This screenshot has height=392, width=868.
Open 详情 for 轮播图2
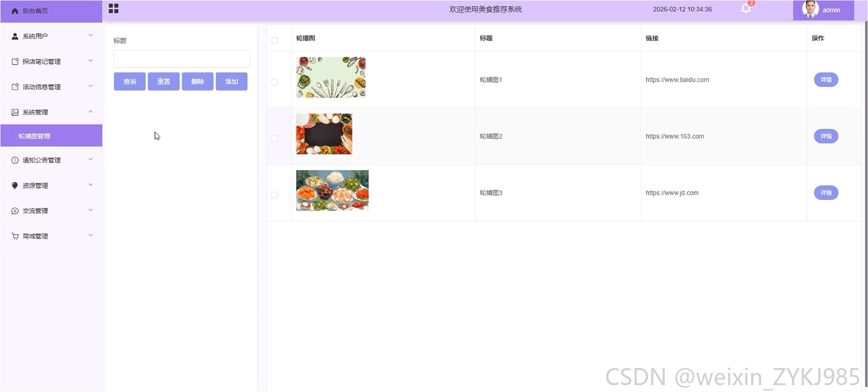click(x=826, y=136)
